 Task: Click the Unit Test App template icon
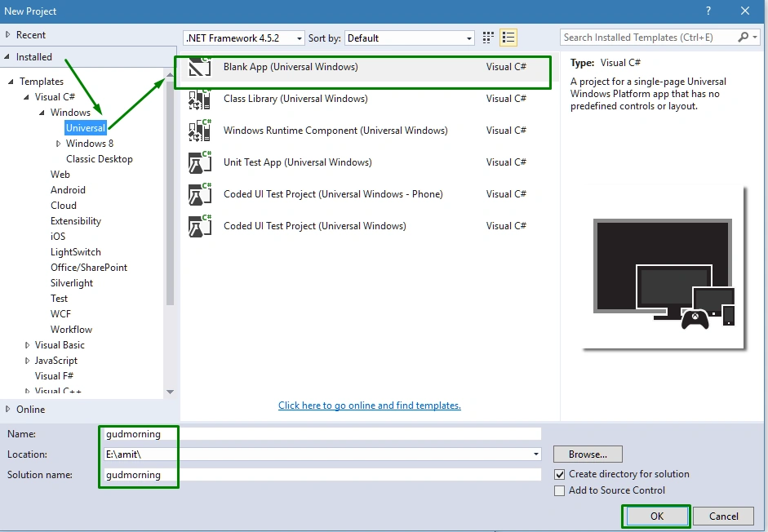click(x=200, y=162)
